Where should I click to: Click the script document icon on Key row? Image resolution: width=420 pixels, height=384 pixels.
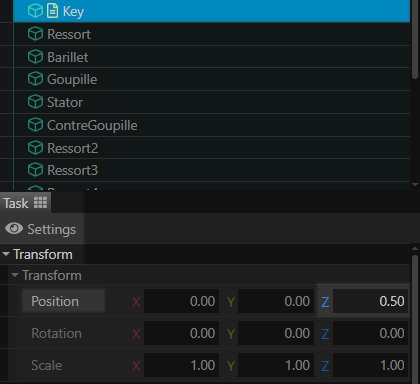coord(52,11)
